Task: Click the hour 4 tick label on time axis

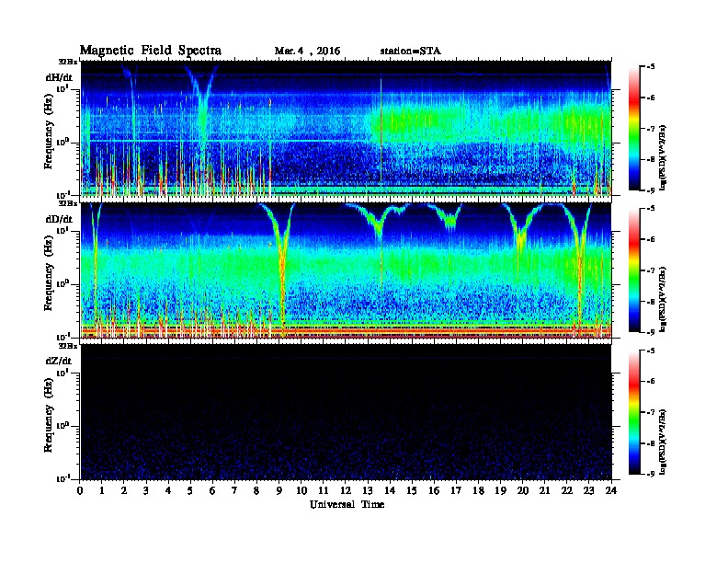Action: pos(168,490)
